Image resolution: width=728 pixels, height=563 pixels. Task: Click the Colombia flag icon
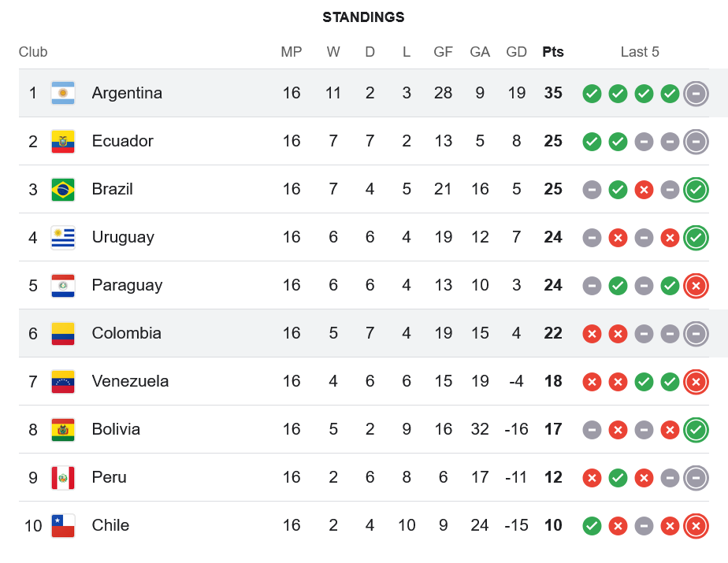click(63, 333)
